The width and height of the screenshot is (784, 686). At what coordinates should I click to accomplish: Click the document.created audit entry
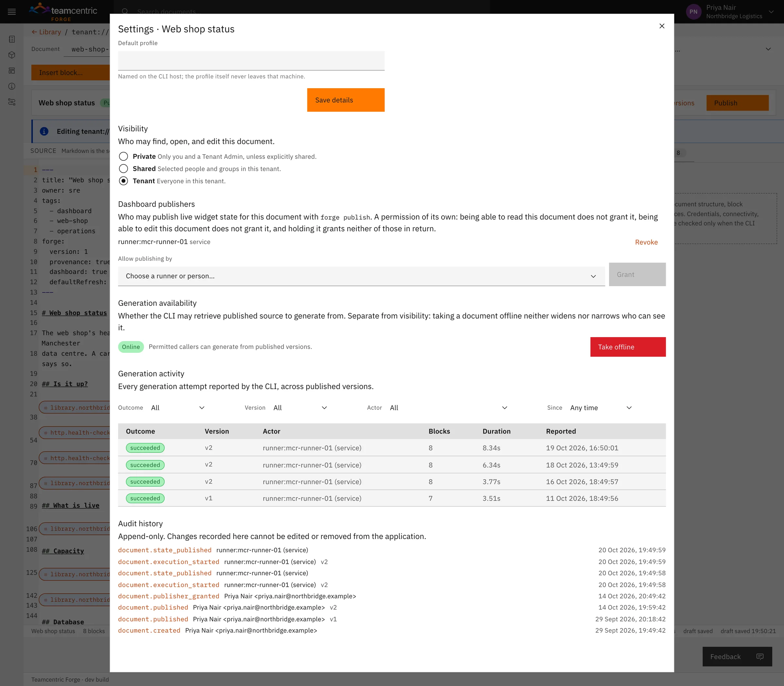[x=392, y=630]
